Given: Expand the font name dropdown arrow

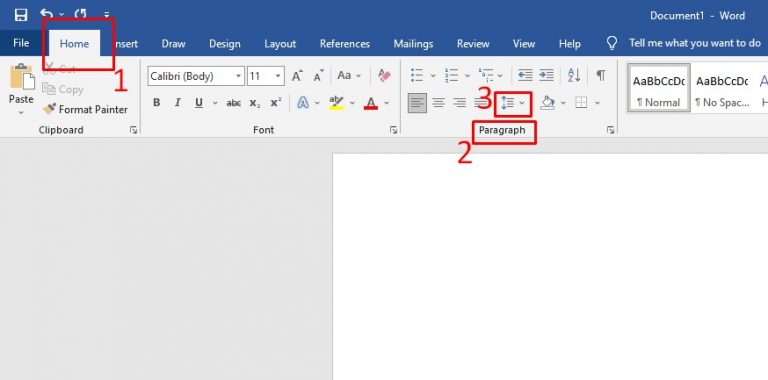Looking at the screenshot, I should click(239, 76).
